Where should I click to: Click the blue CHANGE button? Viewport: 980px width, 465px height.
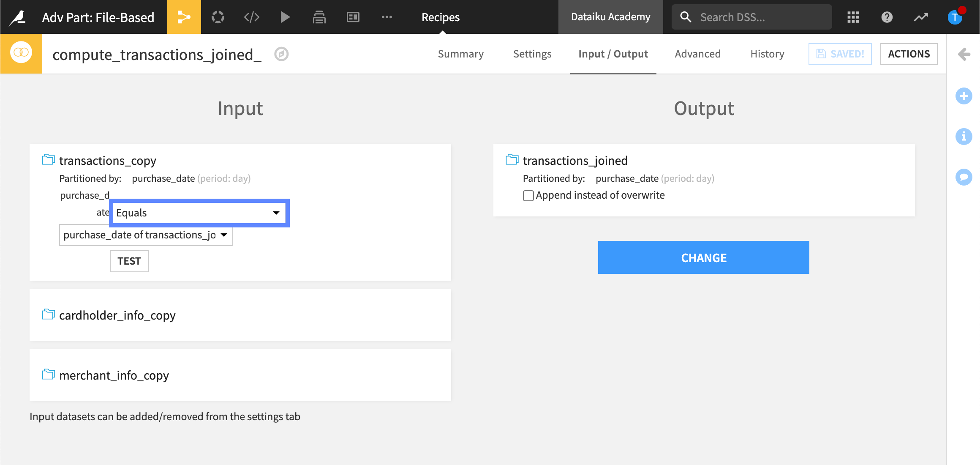pyautogui.click(x=703, y=258)
